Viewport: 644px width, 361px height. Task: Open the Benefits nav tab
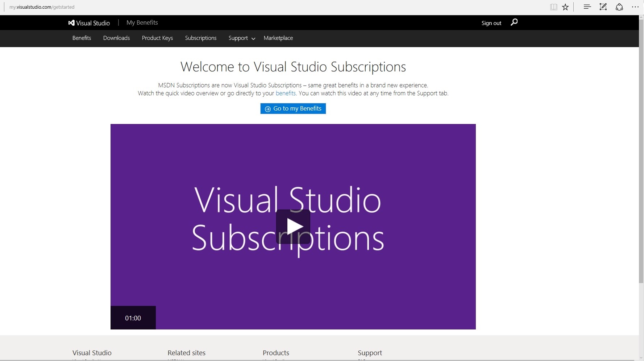82,38
